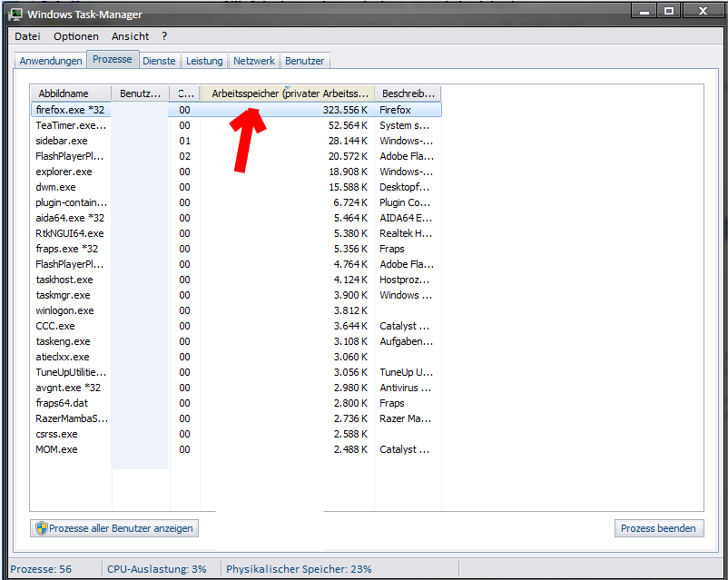
Task: Click the AIDA64 E... description cell
Action: (406, 218)
